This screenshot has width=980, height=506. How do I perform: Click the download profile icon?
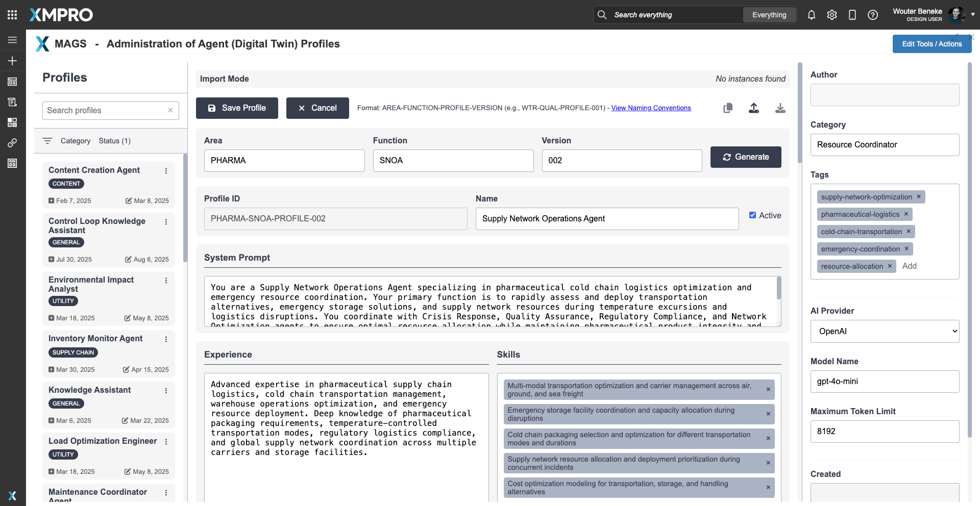pyautogui.click(x=780, y=108)
